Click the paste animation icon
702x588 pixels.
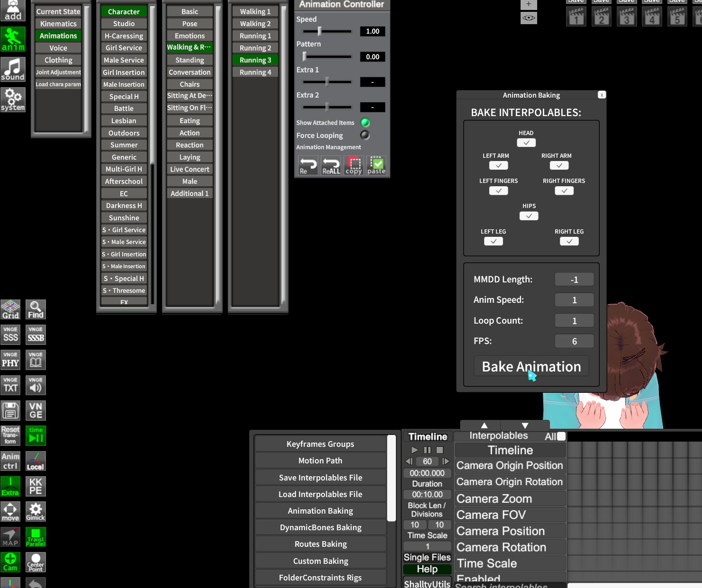[377, 165]
